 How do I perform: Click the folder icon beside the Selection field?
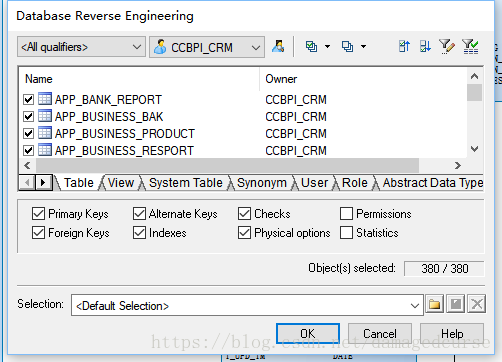point(434,304)
